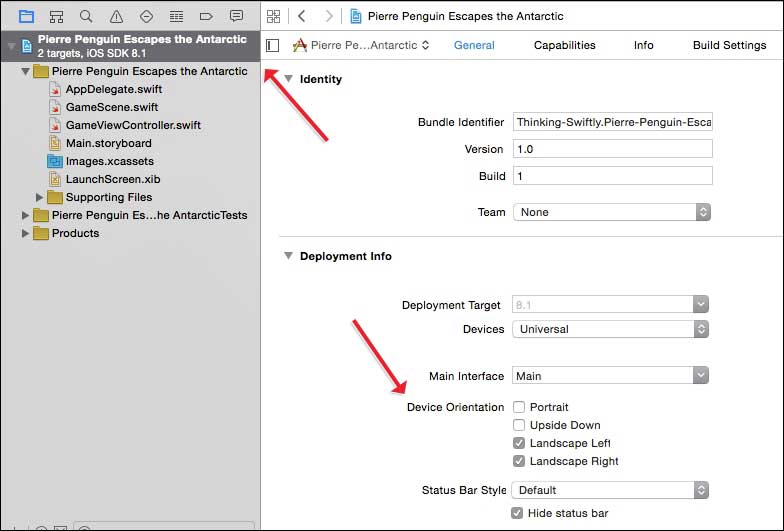Viewport: 784px width, 531px height.
Task: Open the Team dropdown set to None
Action: (x=611, y=212)
